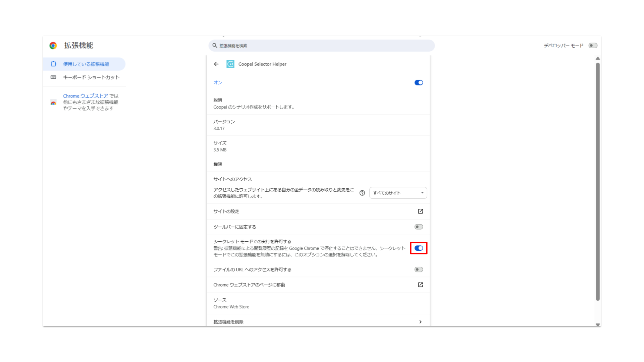
Task: Turn off the オン extension toggle
Action: tap(419, 83)
